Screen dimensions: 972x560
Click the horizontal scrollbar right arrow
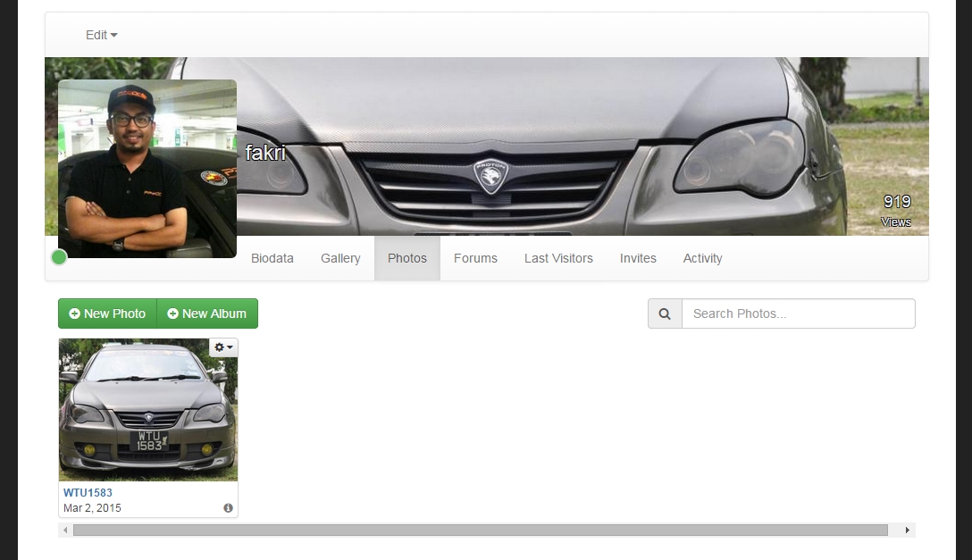[908, 531]
